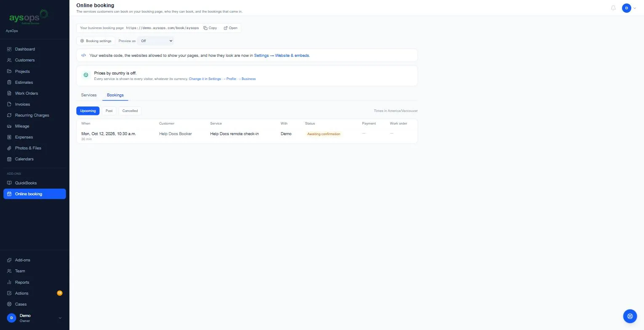
Task: Click the Calendars icon in the sidebar
Action: pos(9,159)
